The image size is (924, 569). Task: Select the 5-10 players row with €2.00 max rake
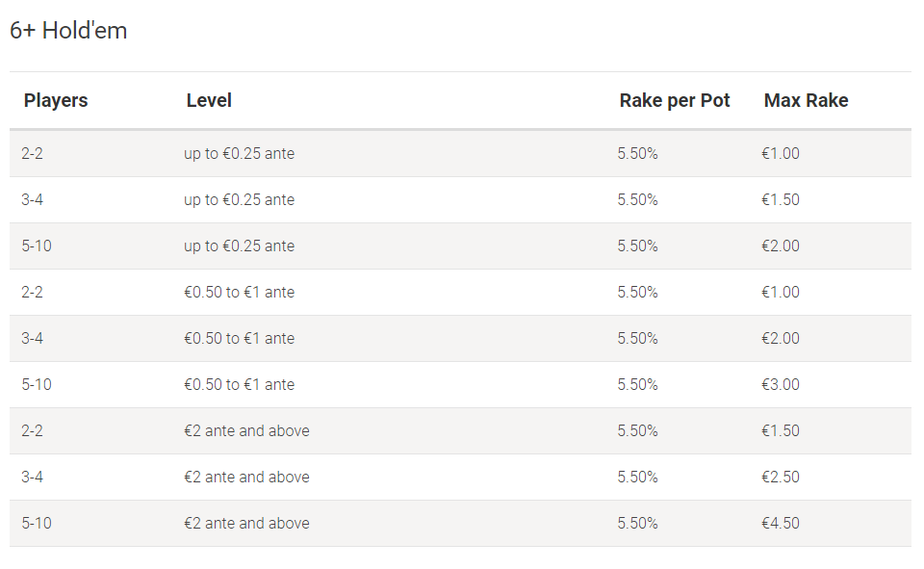tap(460, 246)
